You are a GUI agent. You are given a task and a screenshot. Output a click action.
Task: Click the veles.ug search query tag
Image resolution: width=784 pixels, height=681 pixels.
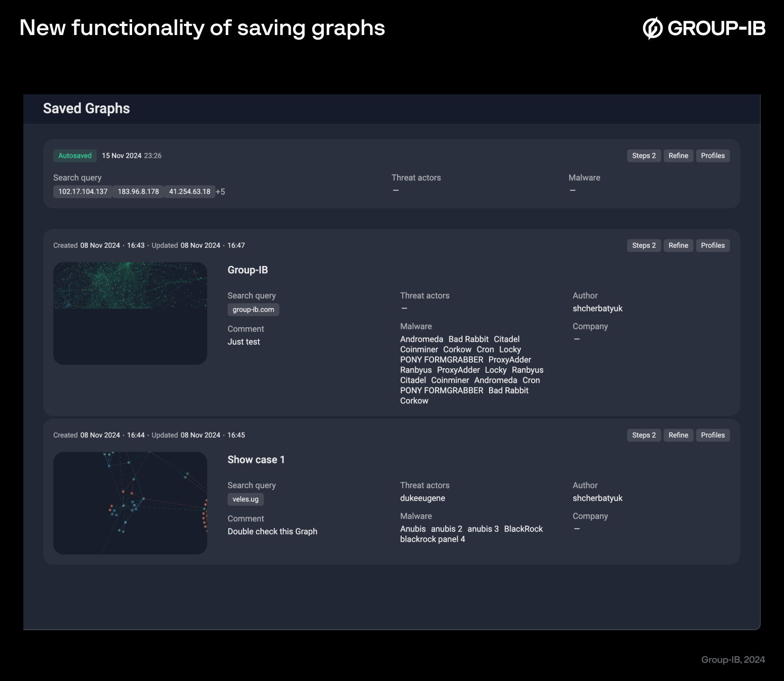click(x=245, y=499)
